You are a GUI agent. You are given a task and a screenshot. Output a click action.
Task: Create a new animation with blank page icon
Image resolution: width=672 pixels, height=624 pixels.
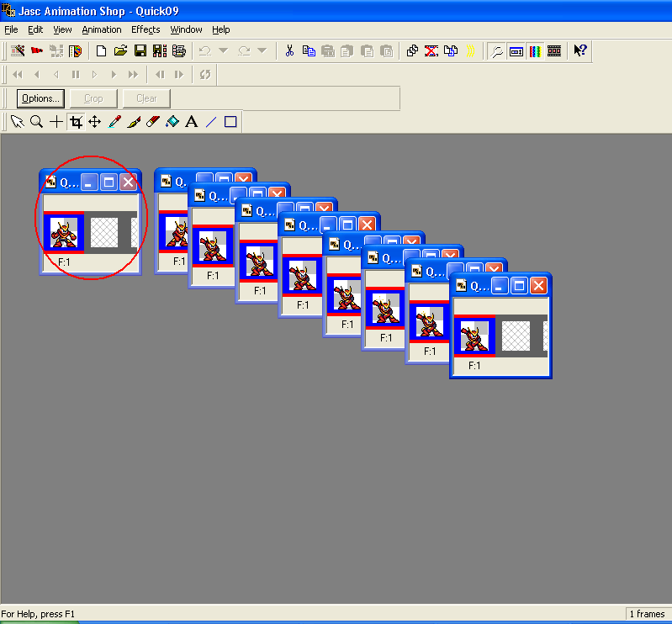(x=101, y=51)
